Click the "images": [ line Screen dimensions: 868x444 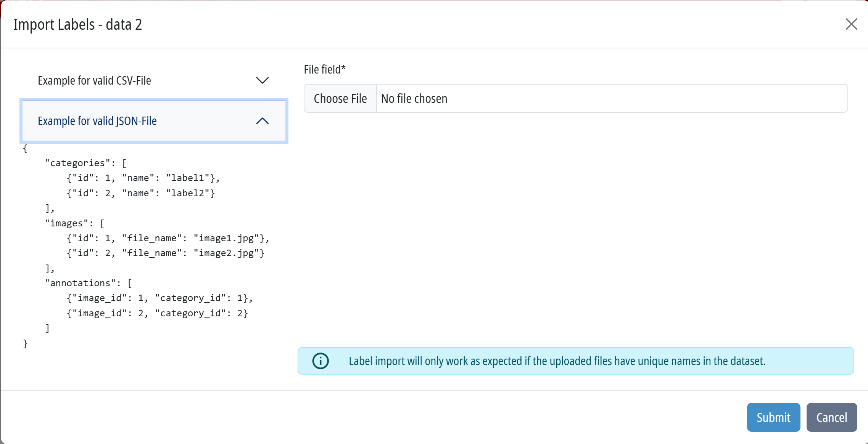(75, 223)
